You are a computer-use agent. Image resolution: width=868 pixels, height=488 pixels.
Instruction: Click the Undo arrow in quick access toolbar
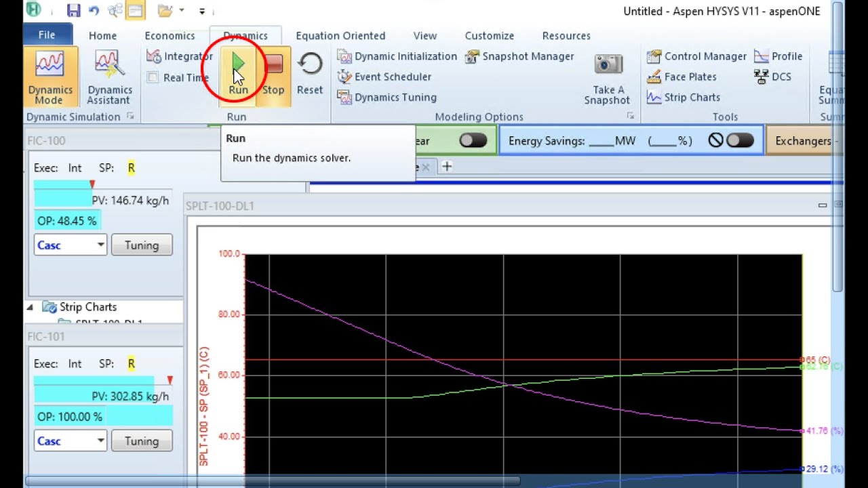pyautogui.click(x=94, y=10)
